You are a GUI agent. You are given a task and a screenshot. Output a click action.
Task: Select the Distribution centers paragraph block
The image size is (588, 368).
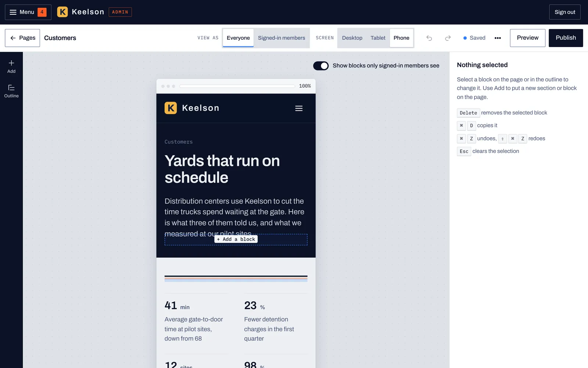tap(236, 217)
